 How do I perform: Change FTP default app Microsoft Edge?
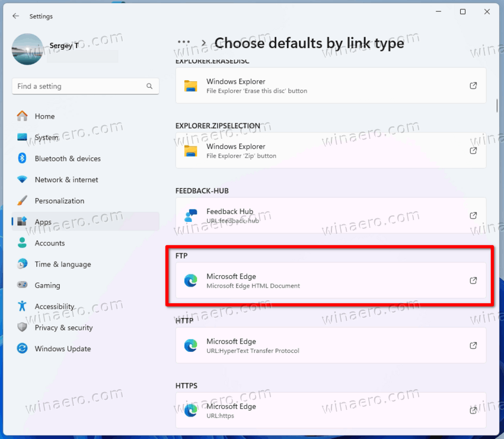tap(331, 281)
